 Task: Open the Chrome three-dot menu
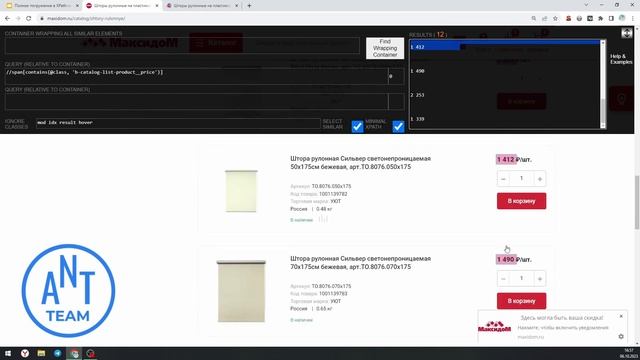coord(633,18)
